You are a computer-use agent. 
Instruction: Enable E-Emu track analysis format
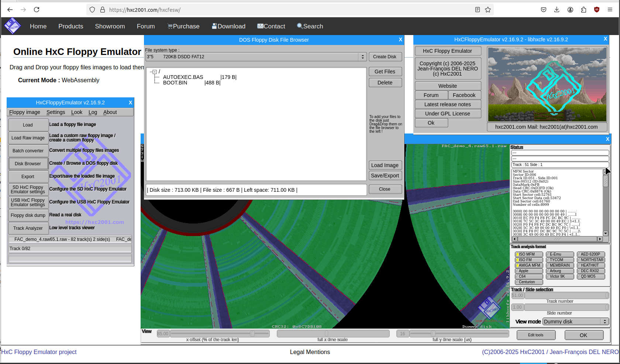[x=560, y=254]
